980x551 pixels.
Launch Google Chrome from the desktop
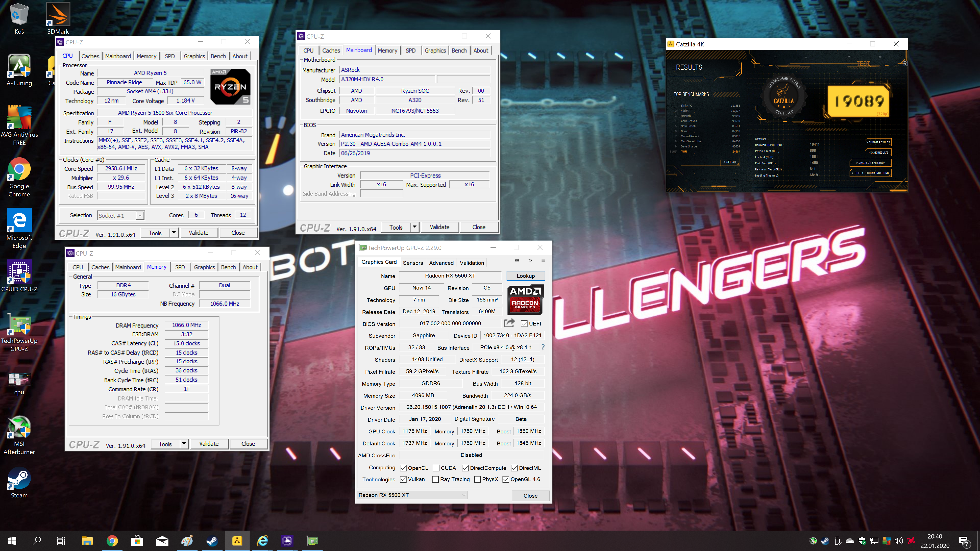(19, 178)
